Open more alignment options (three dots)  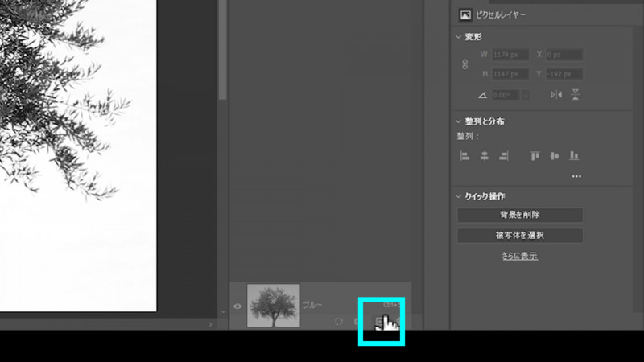click(576, 176)
